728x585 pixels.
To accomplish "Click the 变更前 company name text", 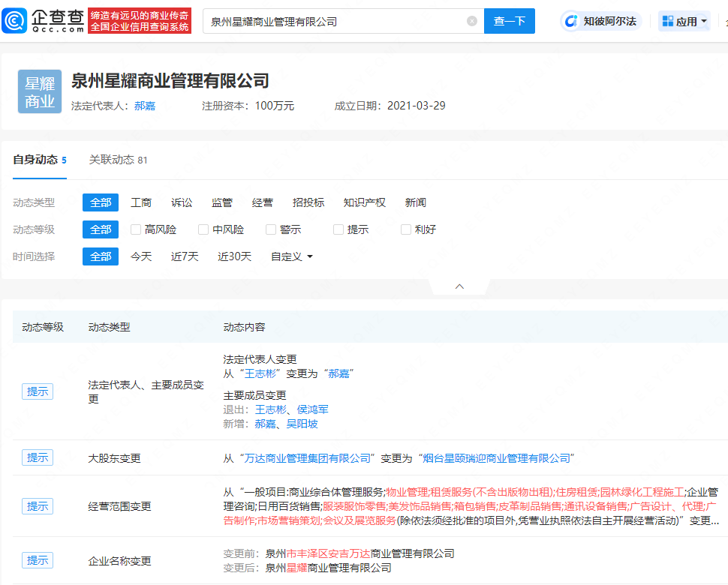I will click(x=359, y=553).
